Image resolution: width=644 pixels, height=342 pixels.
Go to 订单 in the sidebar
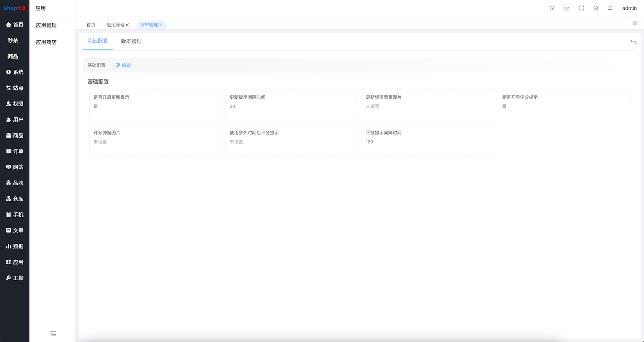click(x=14, y=151)
